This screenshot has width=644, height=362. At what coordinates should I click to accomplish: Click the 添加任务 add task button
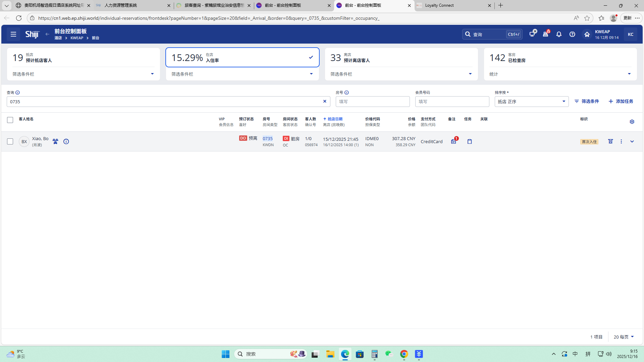coord(621,101)
